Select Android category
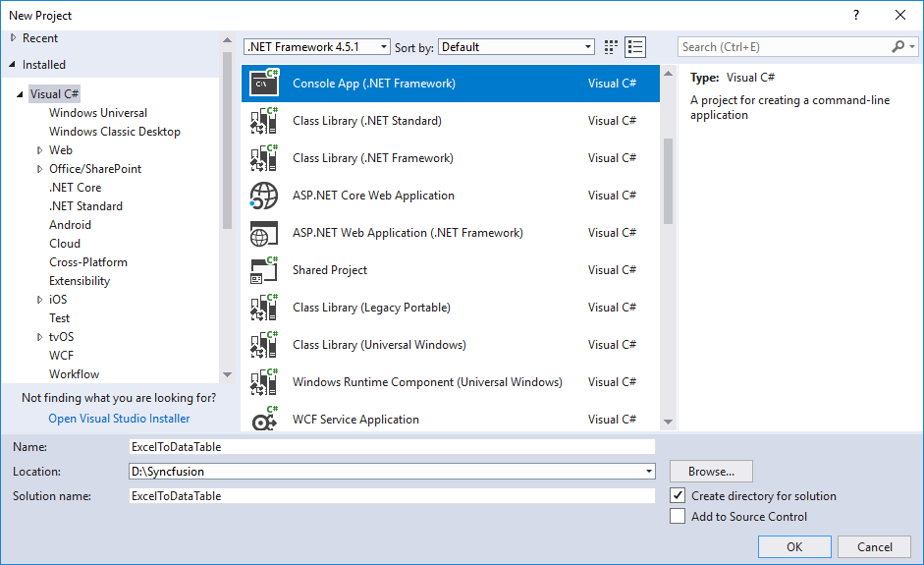Image resolution: width=924 pixels, height=565 pixels. coord(70,225)
